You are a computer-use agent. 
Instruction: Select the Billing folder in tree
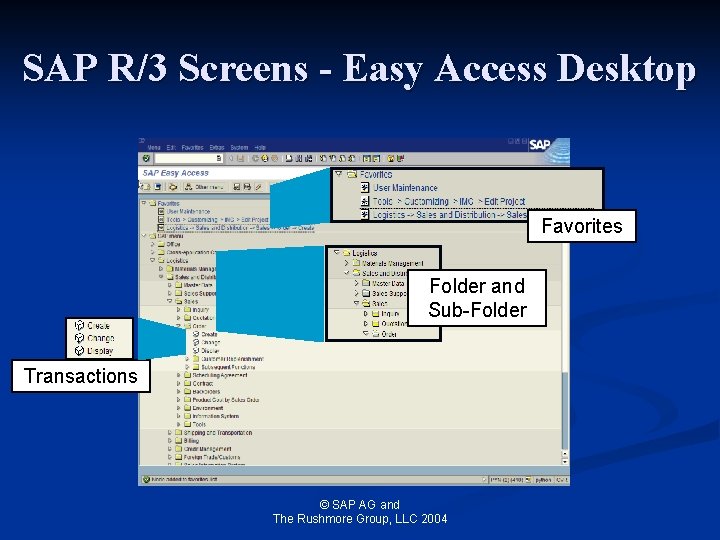point(187,441)
